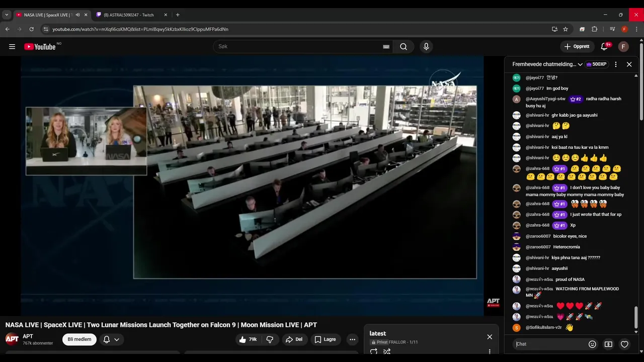Image resolution: width=644 pixels, height=362 pixels.
Task: Click chat message 'I just wrote that for xp'
Action: pos(596,215)
